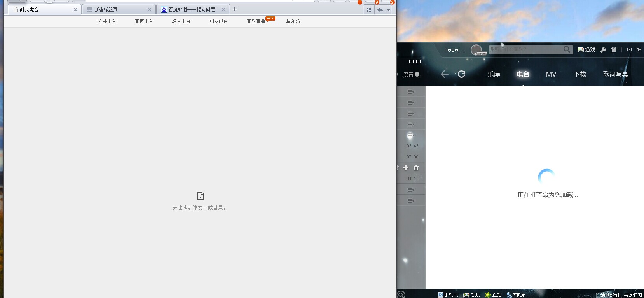Go back with the Kugou left arrow

pos(445,74)
